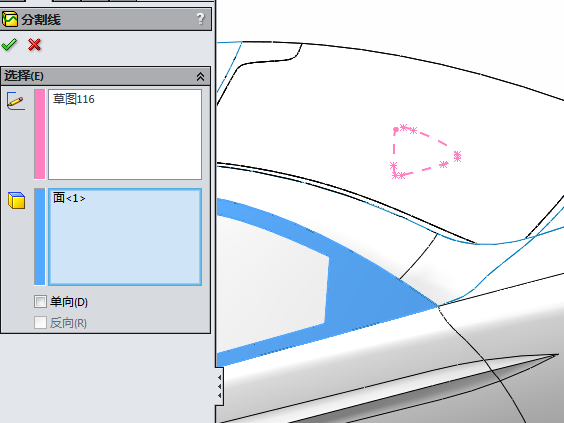Click the face selection yellow cube icon
The height and width of the screenshot is (423, 564).
click(x=17, y=200)
